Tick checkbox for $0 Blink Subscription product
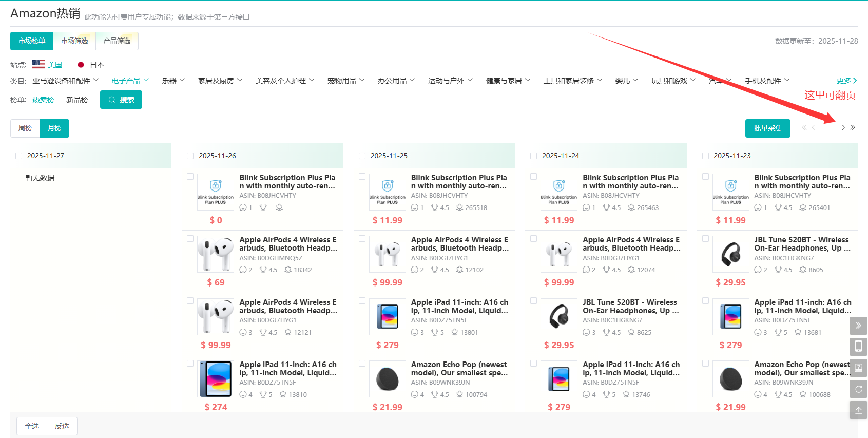Viewport: 868px width, 438px height. point(190,177)
